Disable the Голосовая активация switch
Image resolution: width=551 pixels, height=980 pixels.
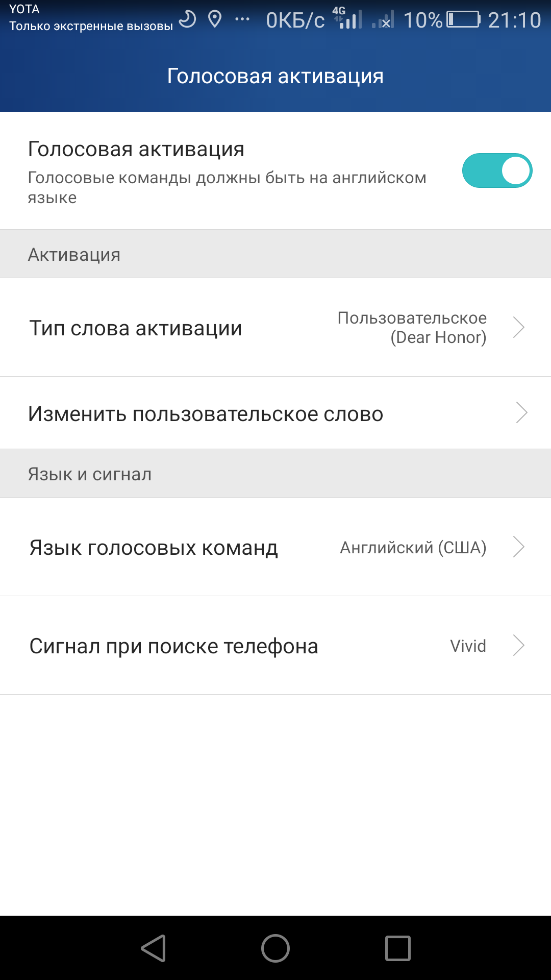coord(497,170)
